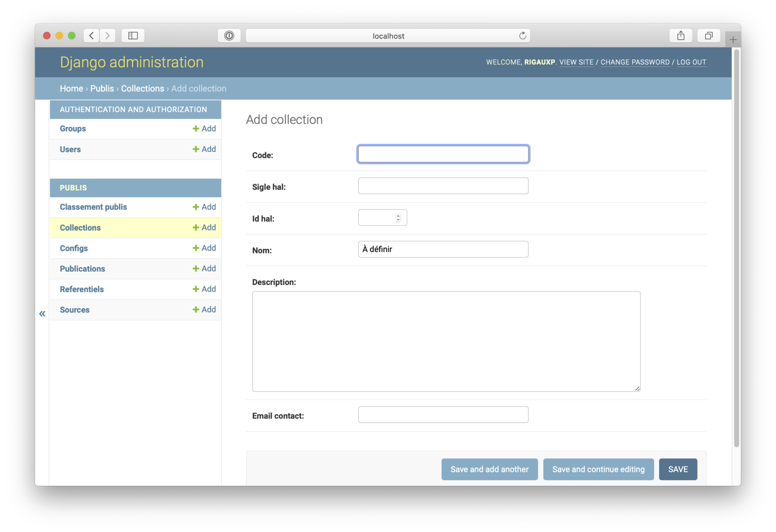Show all tabs overview icon
This screenshot has width=776, height=532.
coord(708,36)
